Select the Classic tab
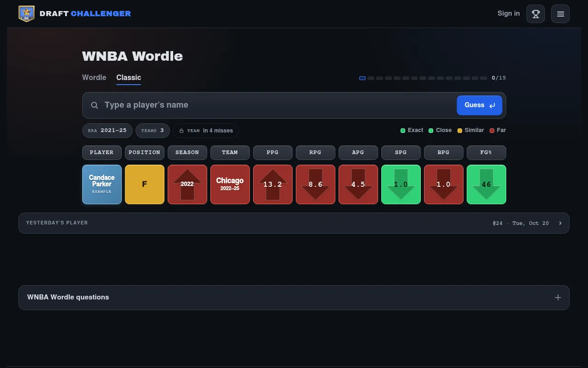The image size is (588, 368). tap(129, 78)
